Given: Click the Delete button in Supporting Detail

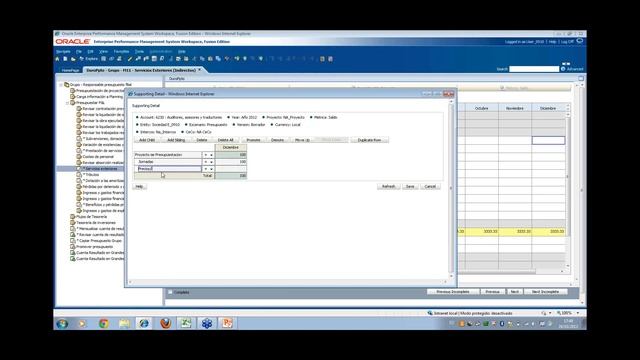Looking at the screenshot, I should point(202,140).
